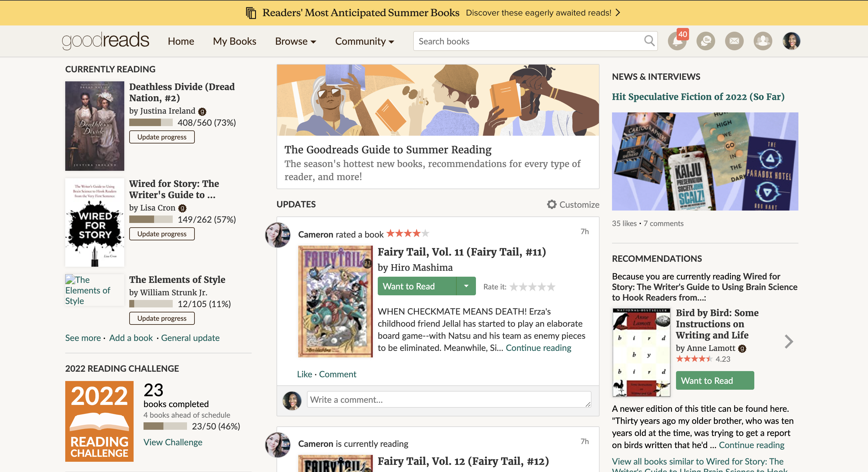This screenshot has height=472, width=868.
Task: Rate Fairy Tail Vol. 11 one star
Action: point(514,287)
